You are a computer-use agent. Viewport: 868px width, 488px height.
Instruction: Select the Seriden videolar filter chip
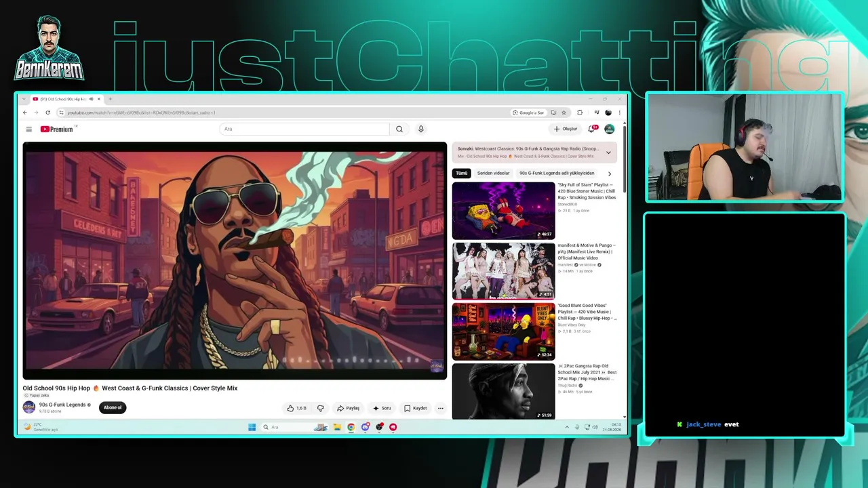coord(493,173)
